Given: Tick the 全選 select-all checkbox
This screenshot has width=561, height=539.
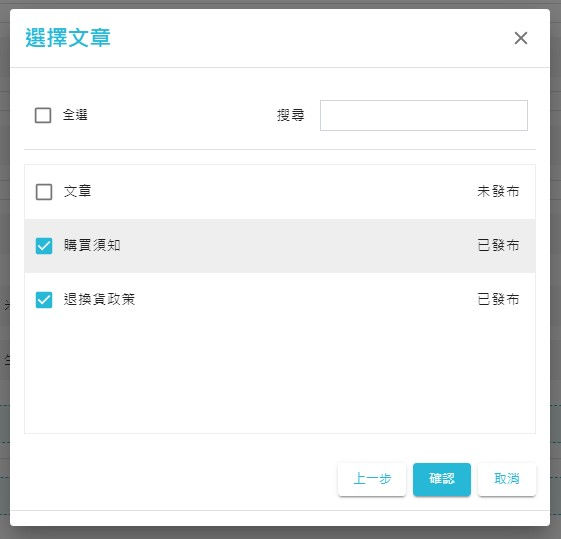Looking at the screenshot, I should coord(43,115).
